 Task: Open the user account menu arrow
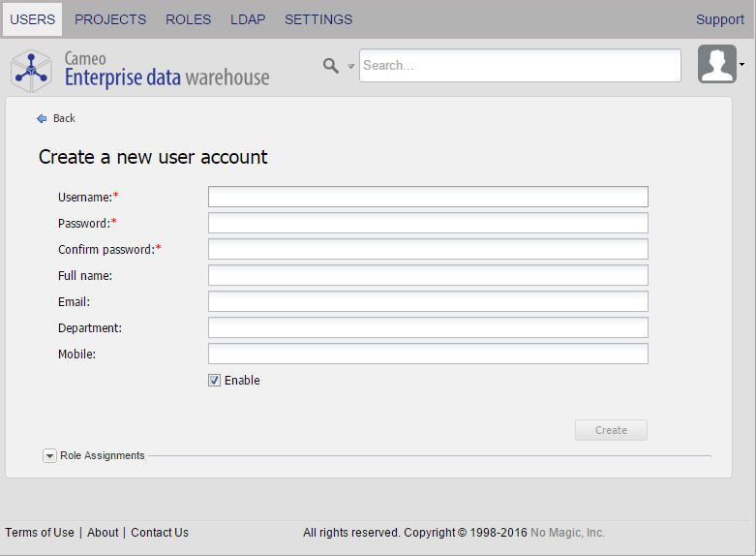742,65
